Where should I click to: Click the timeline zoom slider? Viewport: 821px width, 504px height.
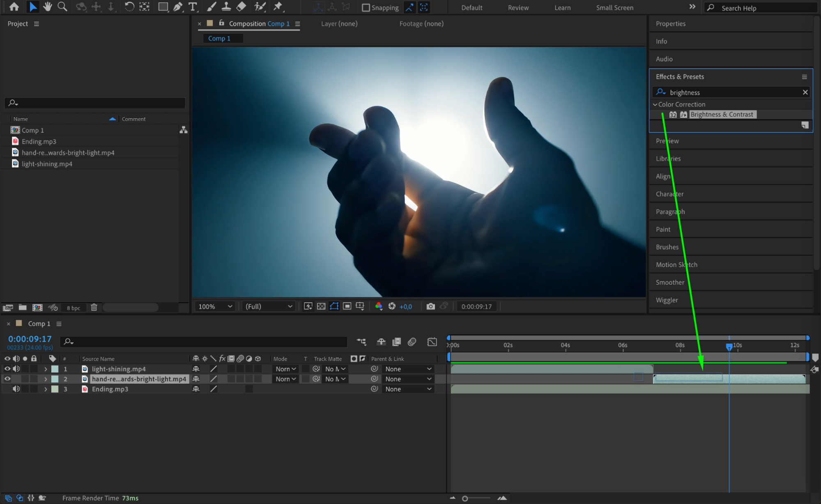point(465,498)
